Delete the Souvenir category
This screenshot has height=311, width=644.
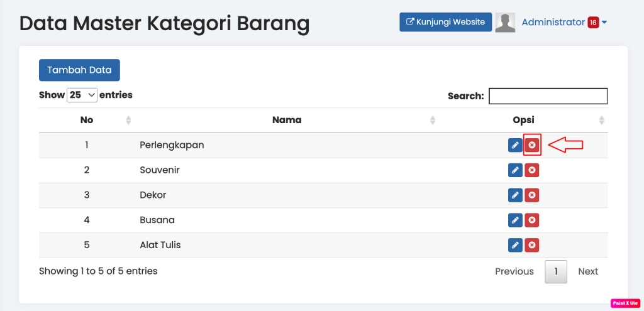point(532,170)
